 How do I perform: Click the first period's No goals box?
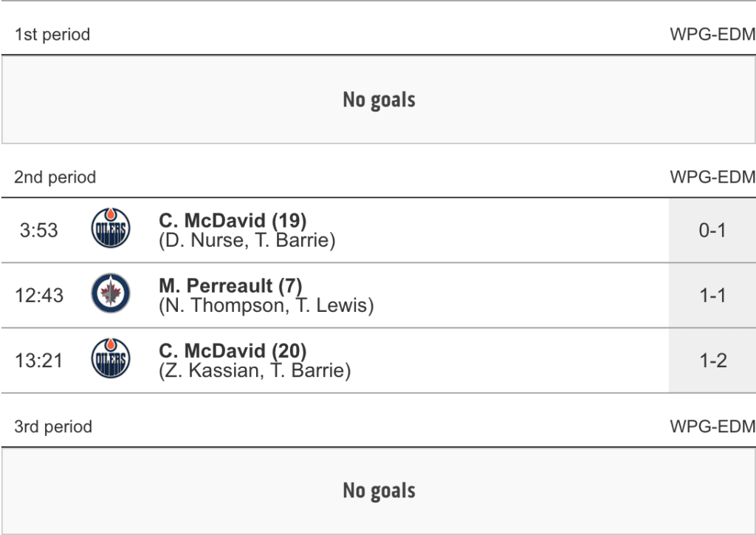coord(379,100)
